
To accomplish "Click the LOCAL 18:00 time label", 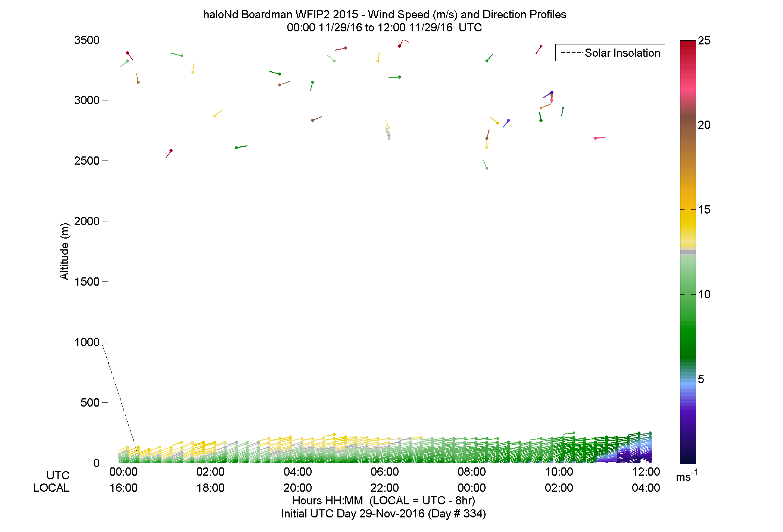I will tap(210, 488).
